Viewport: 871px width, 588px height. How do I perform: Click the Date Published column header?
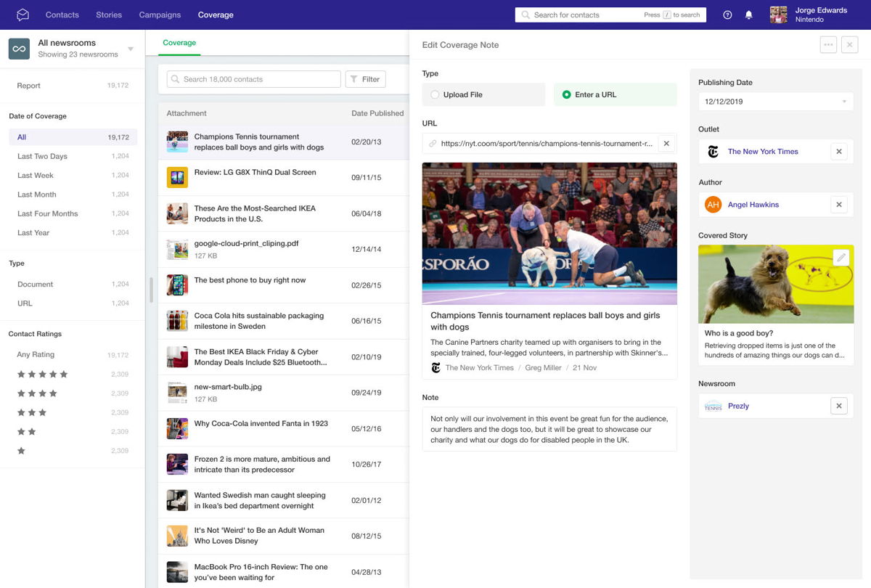(377, 113)
